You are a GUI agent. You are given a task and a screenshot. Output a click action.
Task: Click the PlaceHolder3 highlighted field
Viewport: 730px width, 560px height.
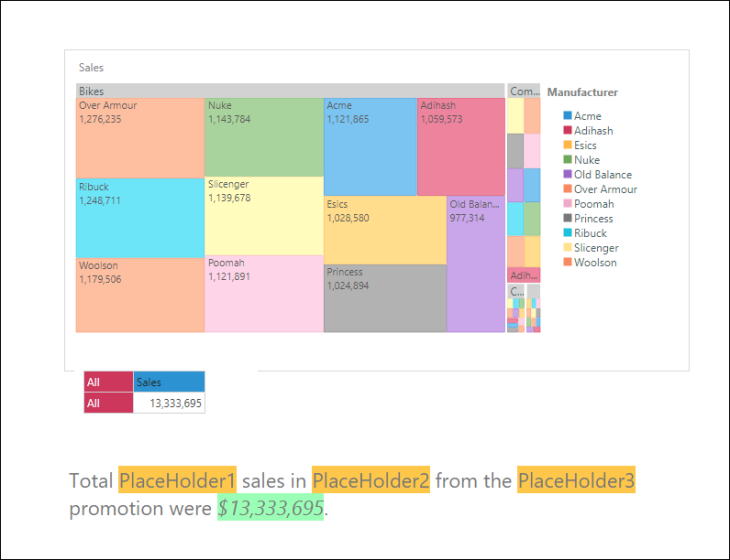pos(575,481)
